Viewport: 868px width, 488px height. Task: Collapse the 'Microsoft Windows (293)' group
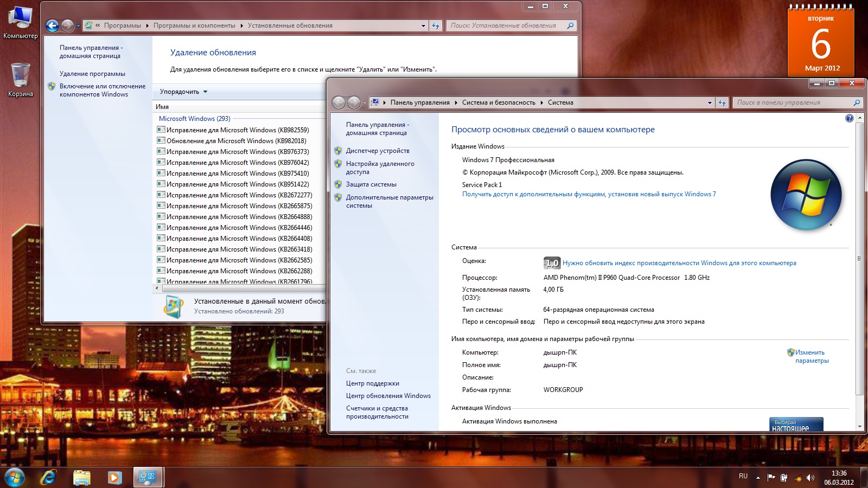[194, 119]
